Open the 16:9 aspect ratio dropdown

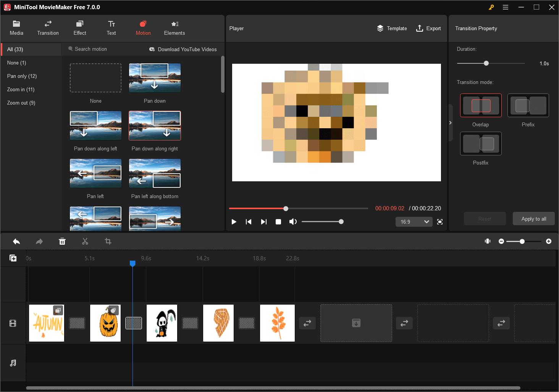pos(414,221)
